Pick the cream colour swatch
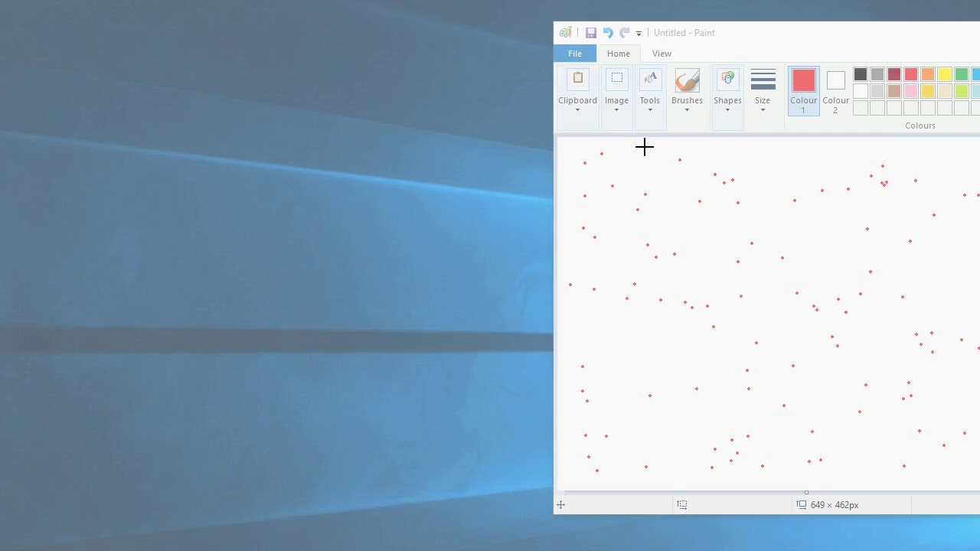980x551 pixels. pos(945,91)
